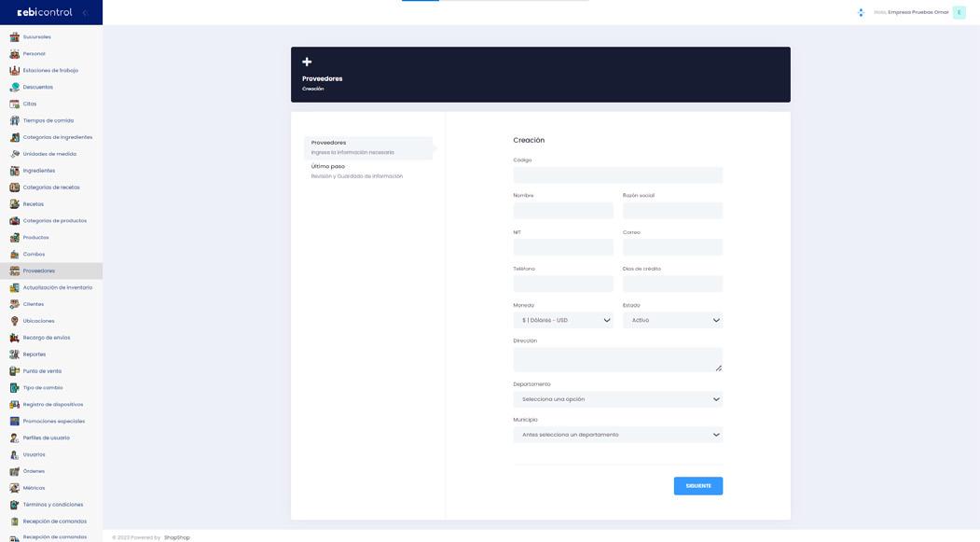The height and width of the screenshot is (542, 980).
Task: Open the Estado dropdown showing Activo
Action: [x=672, y=320]
